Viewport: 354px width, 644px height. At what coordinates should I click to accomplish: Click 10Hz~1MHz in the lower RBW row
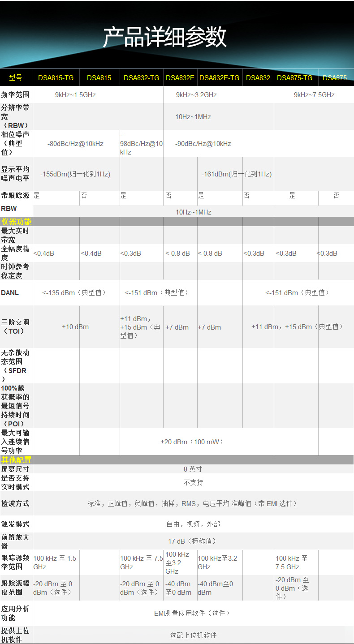(x=193, y=212)
